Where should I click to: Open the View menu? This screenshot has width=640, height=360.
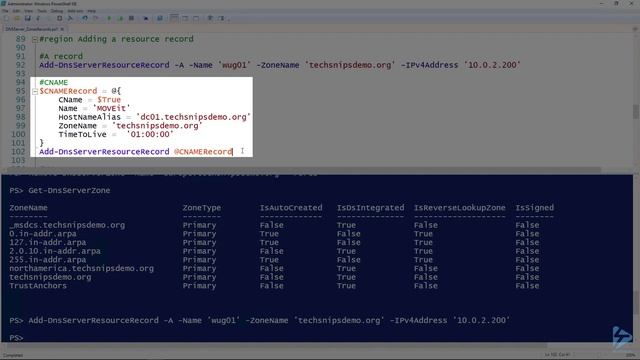(x=29, y=11)
